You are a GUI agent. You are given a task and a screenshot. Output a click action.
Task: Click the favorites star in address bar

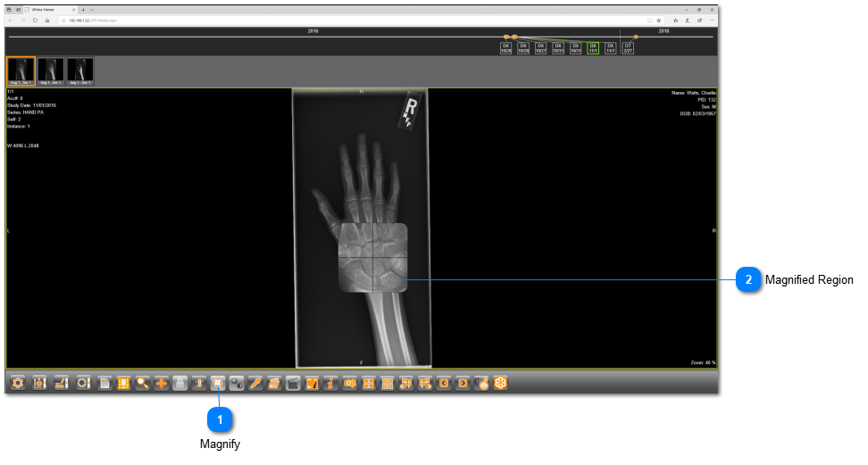pos(659,21)
